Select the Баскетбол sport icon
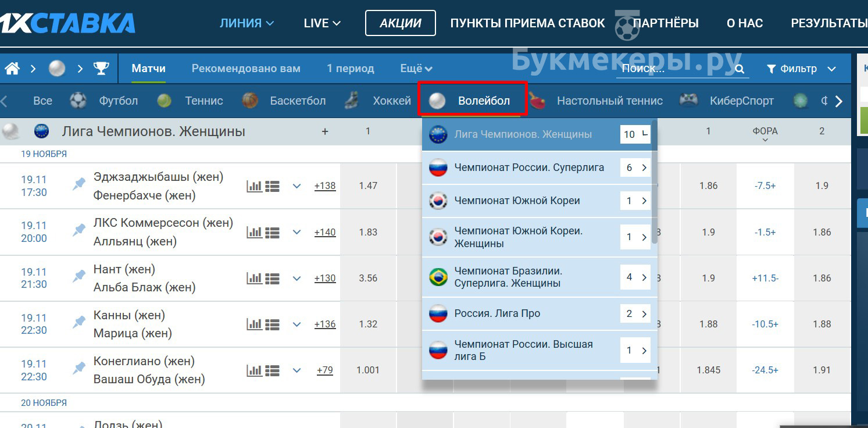This screenshot has height=428, width=868. coord(250,101)
